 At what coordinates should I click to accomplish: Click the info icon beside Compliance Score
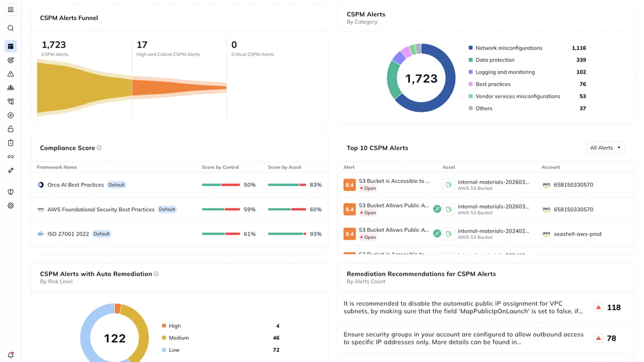(x=99, y=148)
